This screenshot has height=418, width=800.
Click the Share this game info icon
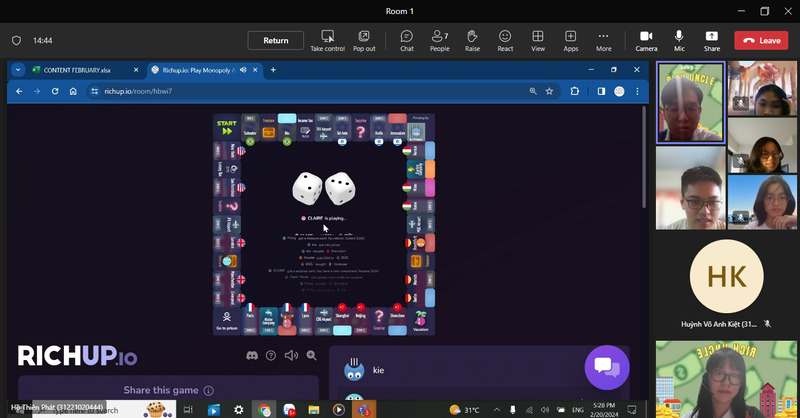tap(209, 390)
